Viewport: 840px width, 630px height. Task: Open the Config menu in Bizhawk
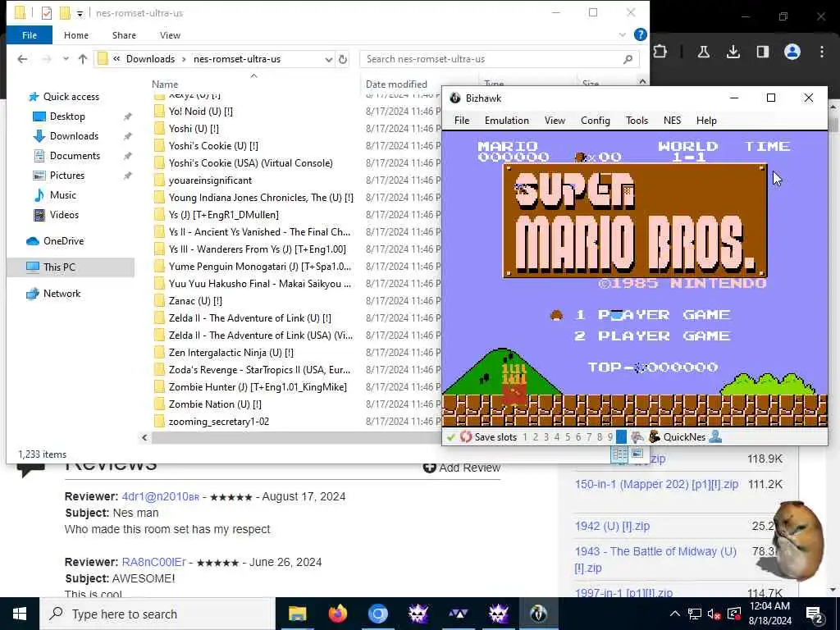(596, 121)
